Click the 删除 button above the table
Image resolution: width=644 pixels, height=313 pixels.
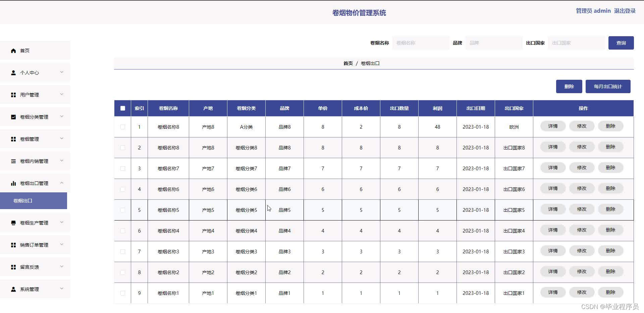569,86
